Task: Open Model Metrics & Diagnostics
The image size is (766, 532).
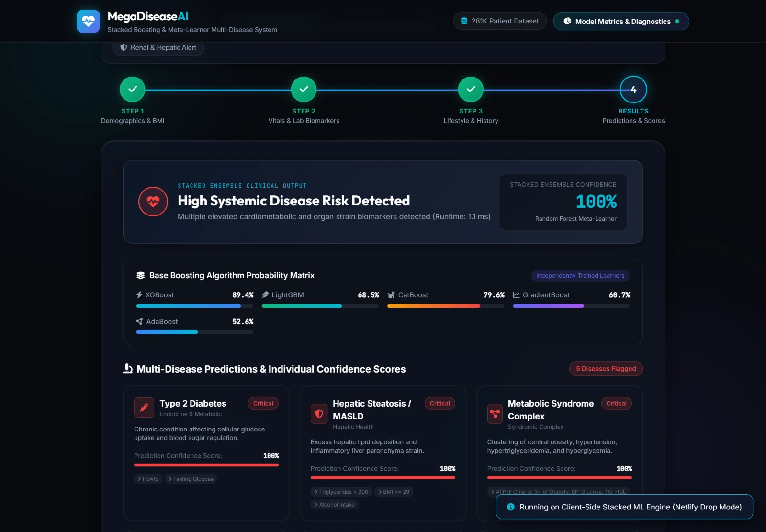Action: [621, 21]
